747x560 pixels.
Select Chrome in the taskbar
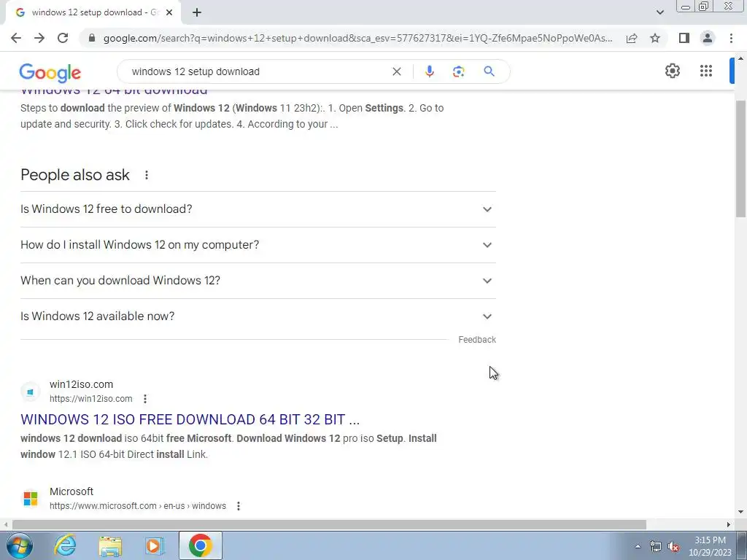pyautogui.click(x=200, y=545)
